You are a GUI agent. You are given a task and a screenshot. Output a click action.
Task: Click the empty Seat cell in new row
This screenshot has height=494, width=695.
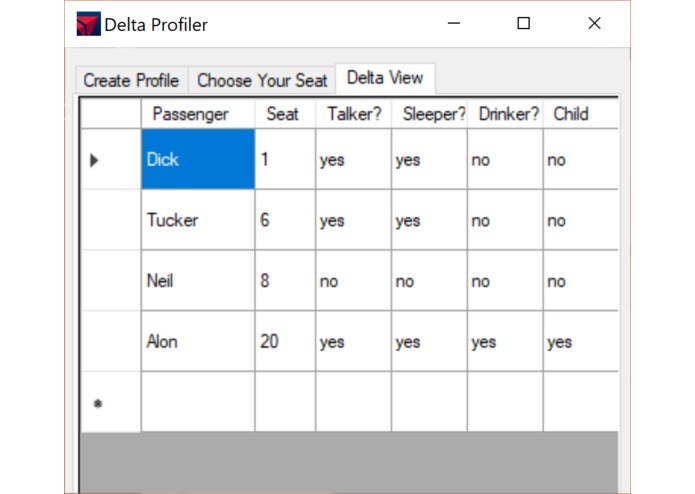285,402
